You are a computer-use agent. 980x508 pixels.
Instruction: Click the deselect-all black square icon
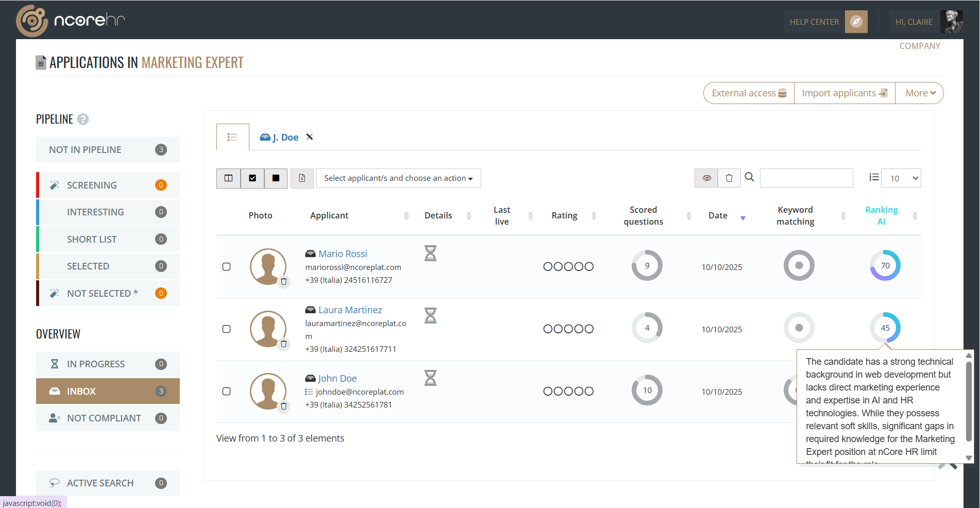coord(276,178)
